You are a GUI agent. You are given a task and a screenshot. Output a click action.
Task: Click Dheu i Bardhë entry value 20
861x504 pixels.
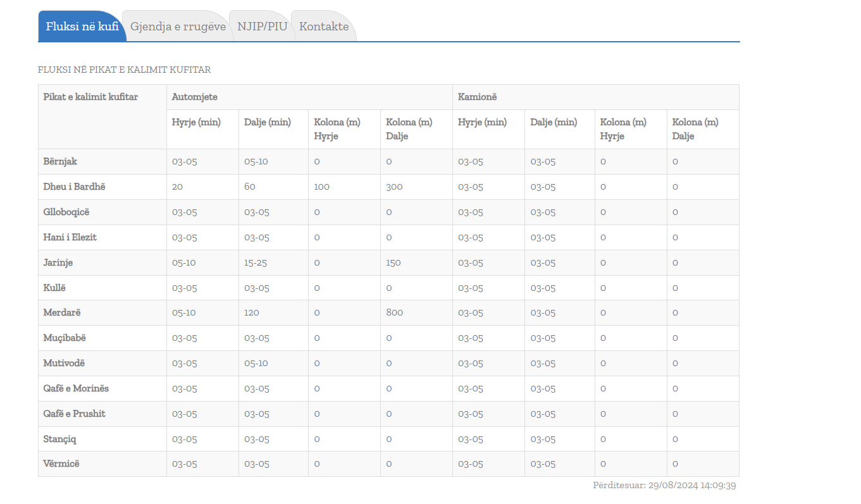click(177, 187)
